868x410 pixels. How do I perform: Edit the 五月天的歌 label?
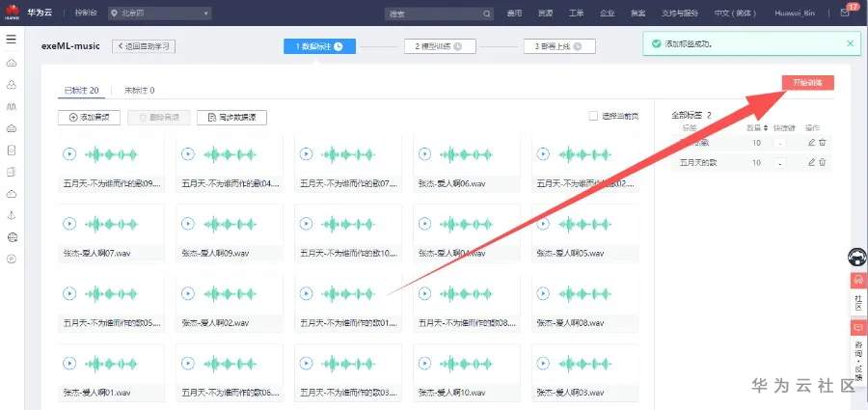[x=811, y=162]
